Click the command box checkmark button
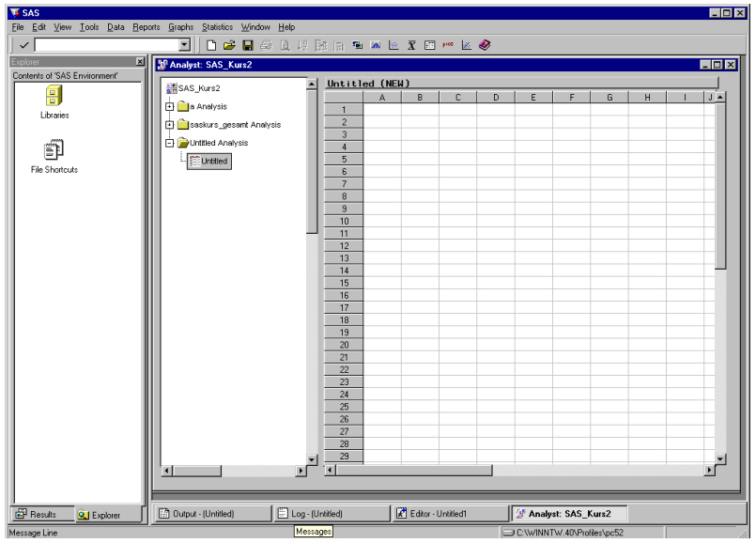Screen dimensions: 756x543 click(23, 45)
